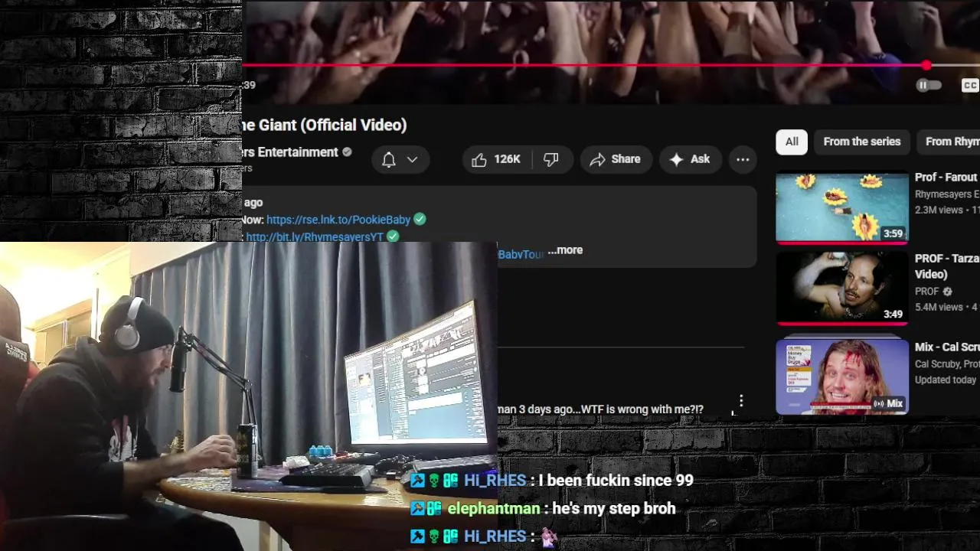The image size is (980, 551).
Task: Open the rse.lnk.to/PookieBaby link
Action: coord(338,220)
